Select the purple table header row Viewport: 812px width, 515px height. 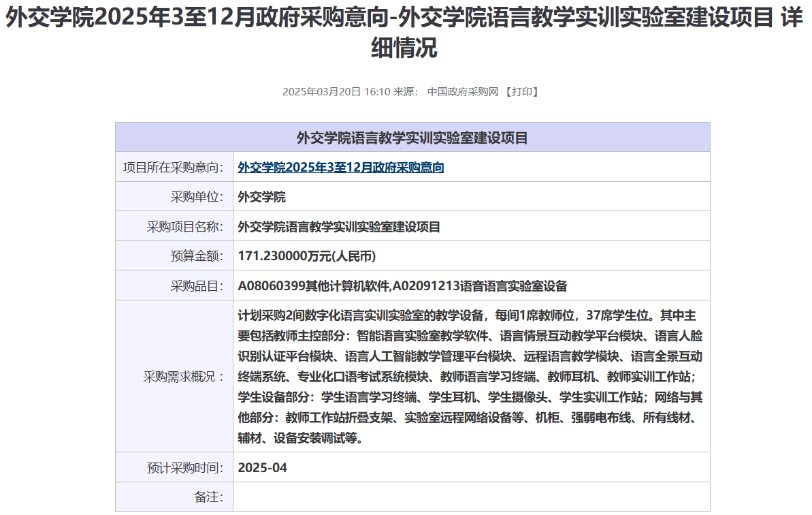[x=412, y=138]
